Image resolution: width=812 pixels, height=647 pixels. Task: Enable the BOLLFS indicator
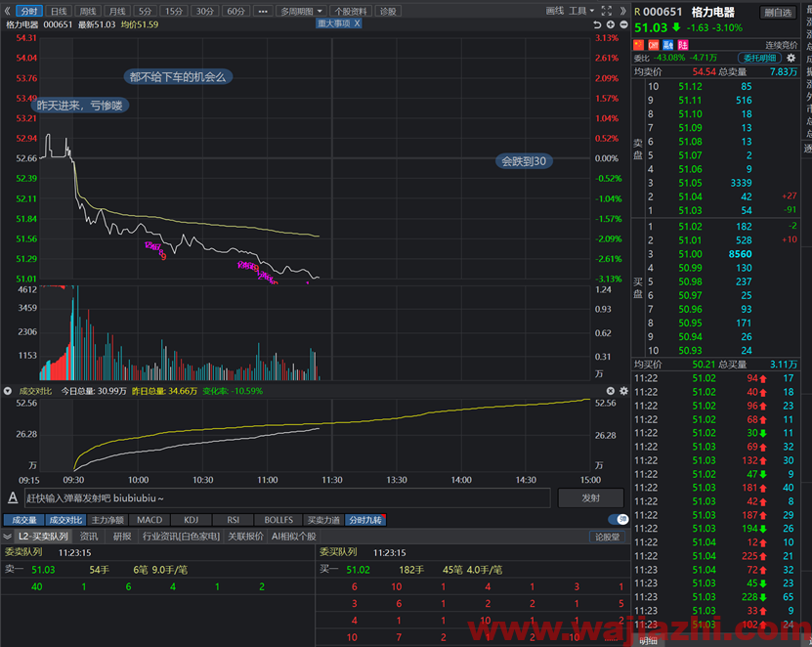click(x=278, y=520)
